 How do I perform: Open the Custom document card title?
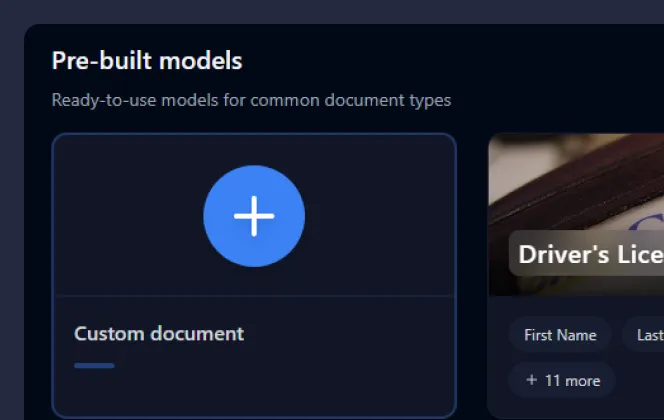(159, 334)
